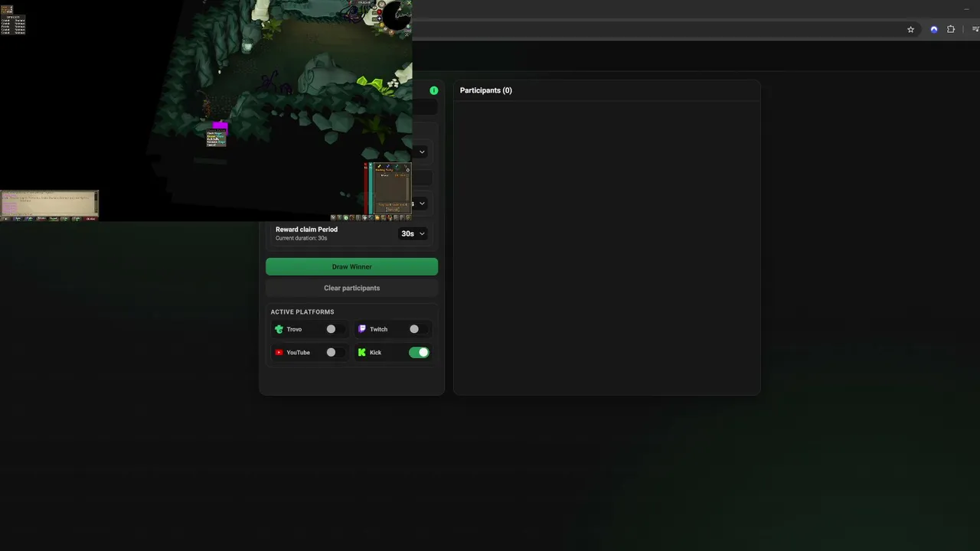Open the blue browser extension icon
This screenshot has height=551, width=980.
pos(934,29)
